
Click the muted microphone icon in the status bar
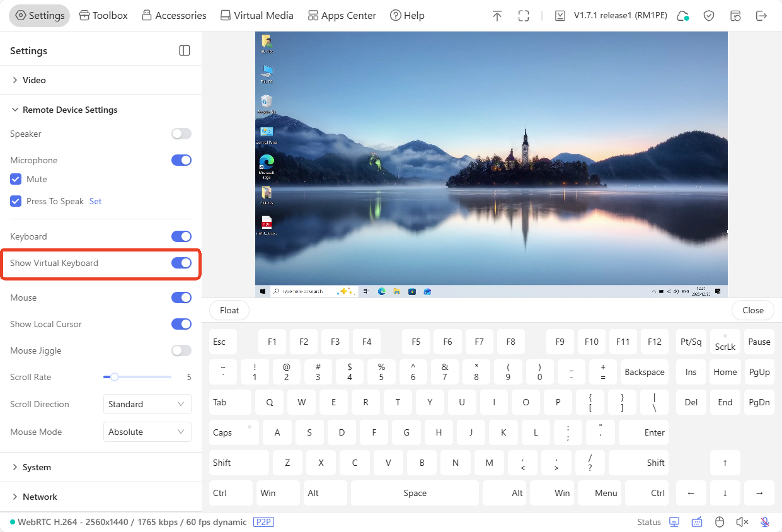point(764,522)
